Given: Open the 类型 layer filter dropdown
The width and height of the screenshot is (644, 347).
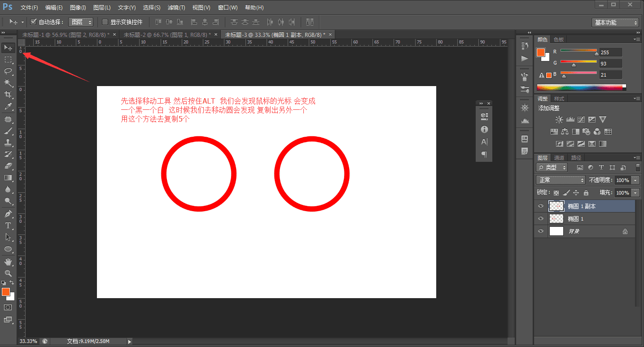Looking at the screenshot, I should click(552, 167).
